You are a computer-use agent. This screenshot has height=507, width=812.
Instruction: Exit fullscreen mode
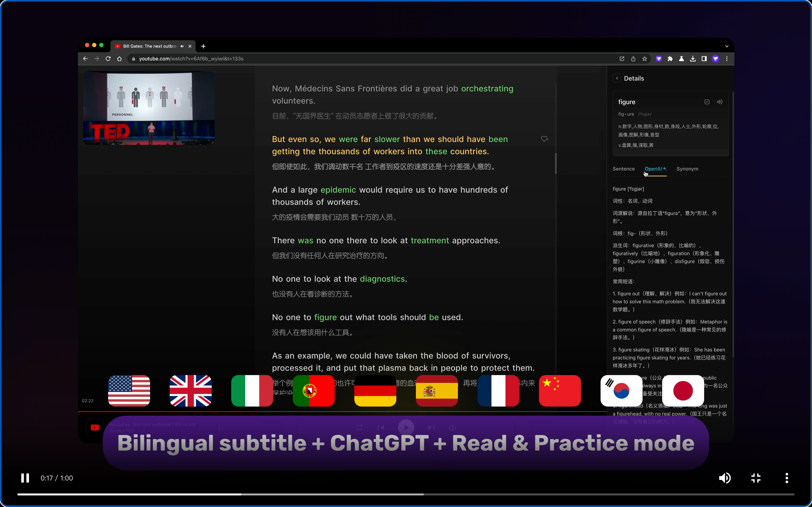tap(756, 478)
